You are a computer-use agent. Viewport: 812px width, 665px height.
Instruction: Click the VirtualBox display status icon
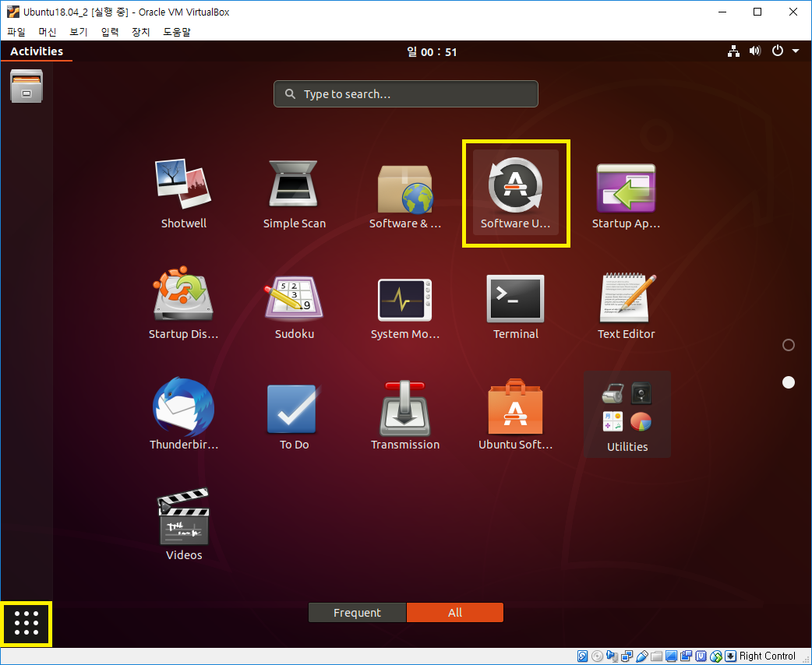(671, 656)
